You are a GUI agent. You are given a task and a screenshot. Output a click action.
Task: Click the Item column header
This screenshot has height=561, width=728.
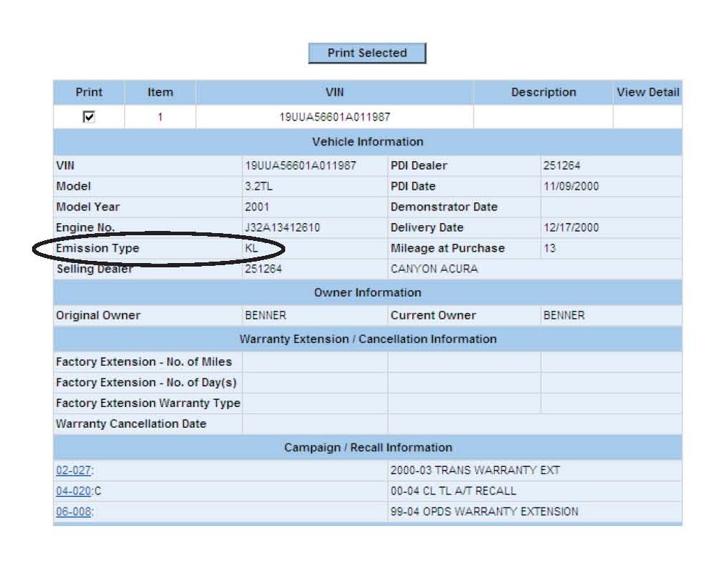pyautogui.click(x=160, y=93)
